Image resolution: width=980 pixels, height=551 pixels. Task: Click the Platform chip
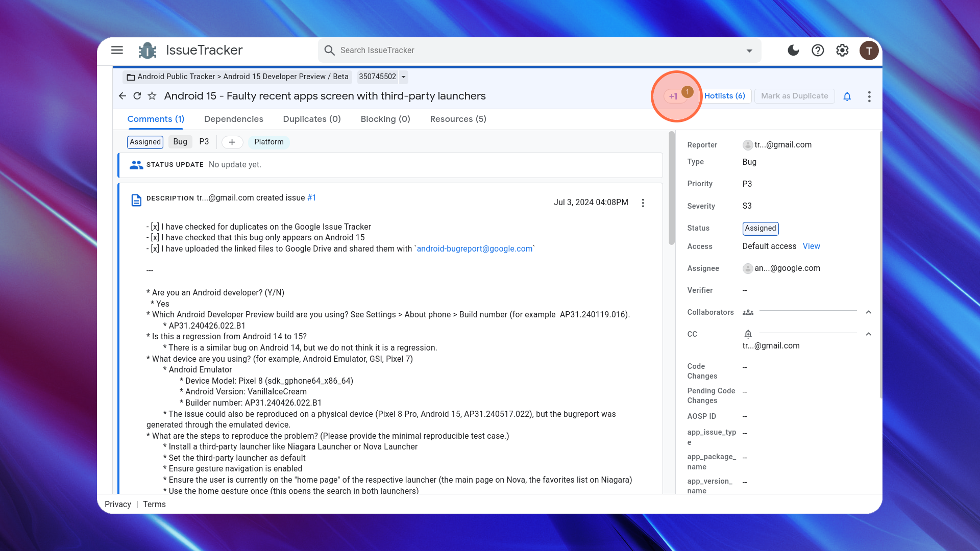click(x=269, y=142)
